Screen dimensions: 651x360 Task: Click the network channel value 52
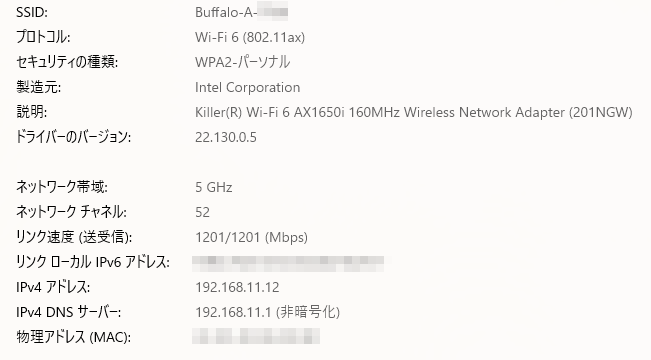tap(202, 212)
